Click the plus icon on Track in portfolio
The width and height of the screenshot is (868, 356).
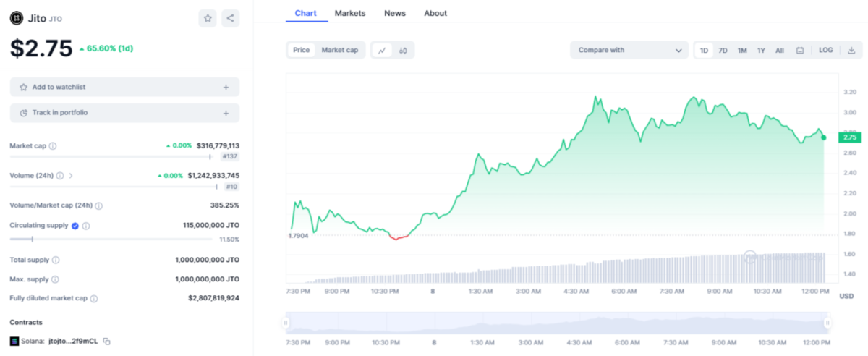point(226,113)
